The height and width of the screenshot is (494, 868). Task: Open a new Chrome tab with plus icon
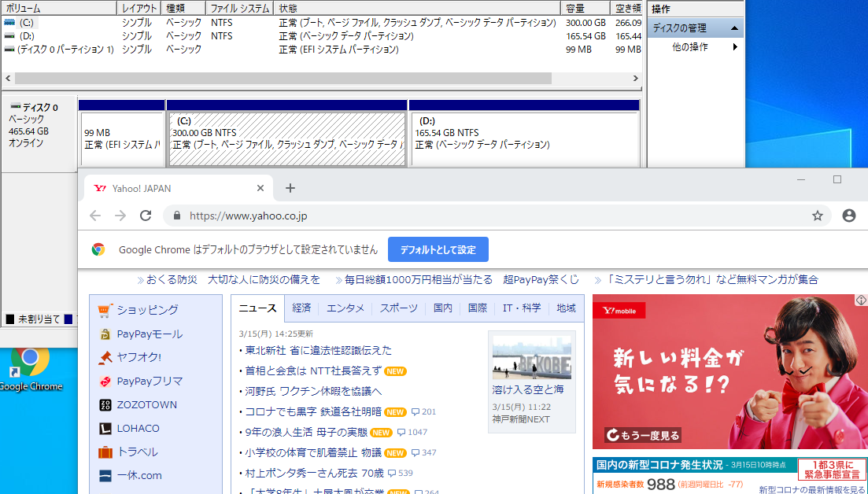[290, 188]
